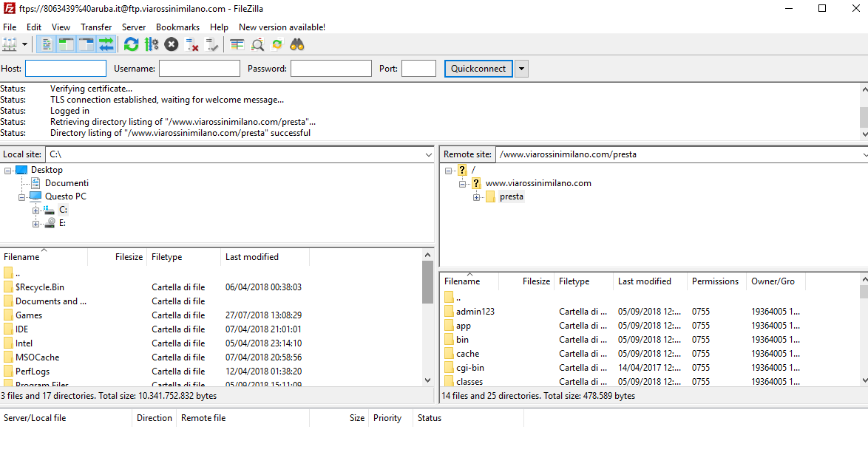Open the Transfer menu

click(96, 27)
